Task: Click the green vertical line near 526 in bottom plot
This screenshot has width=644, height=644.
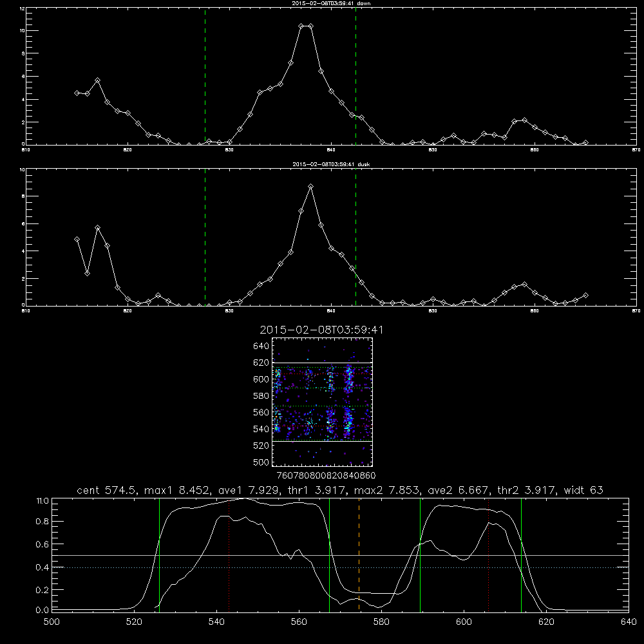Action: click(159, 554)
